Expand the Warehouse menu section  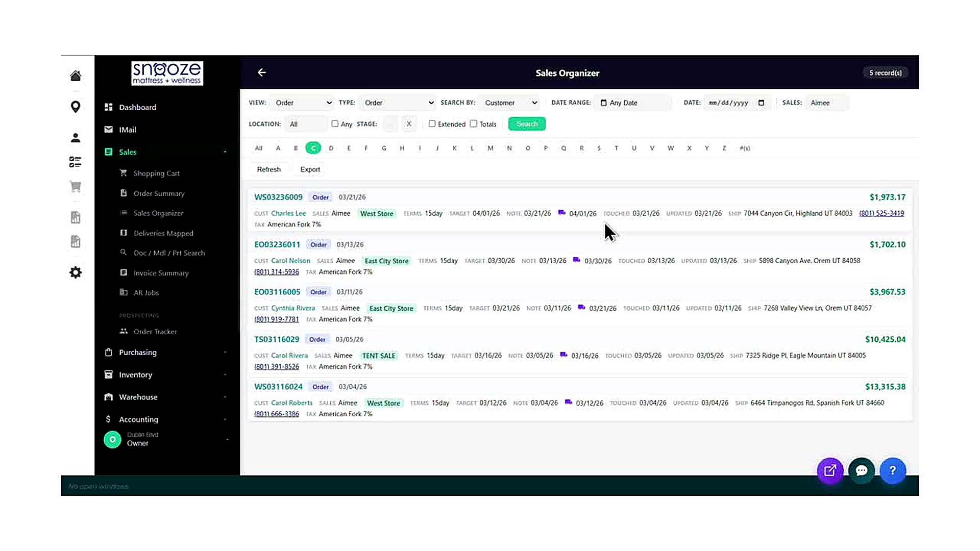coord(225,397)
